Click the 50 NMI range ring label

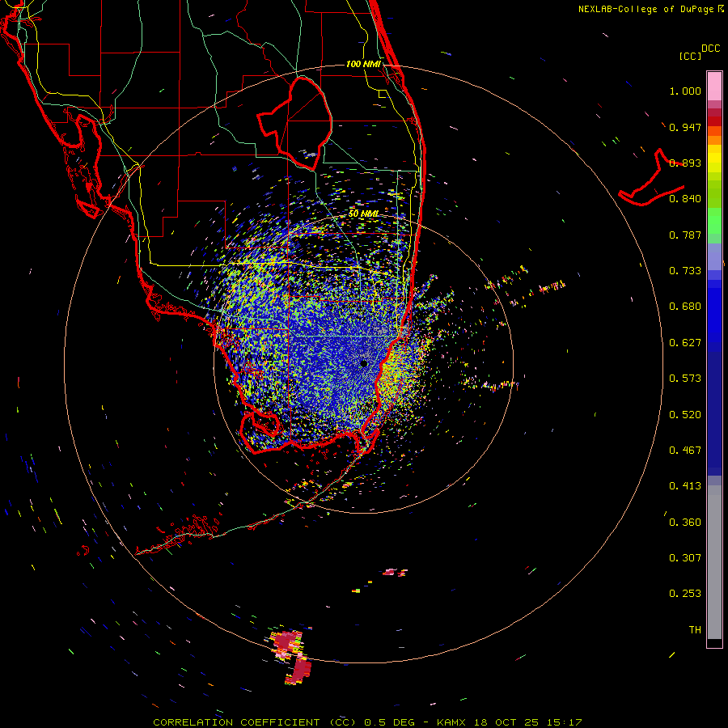[x=363, y=214]
